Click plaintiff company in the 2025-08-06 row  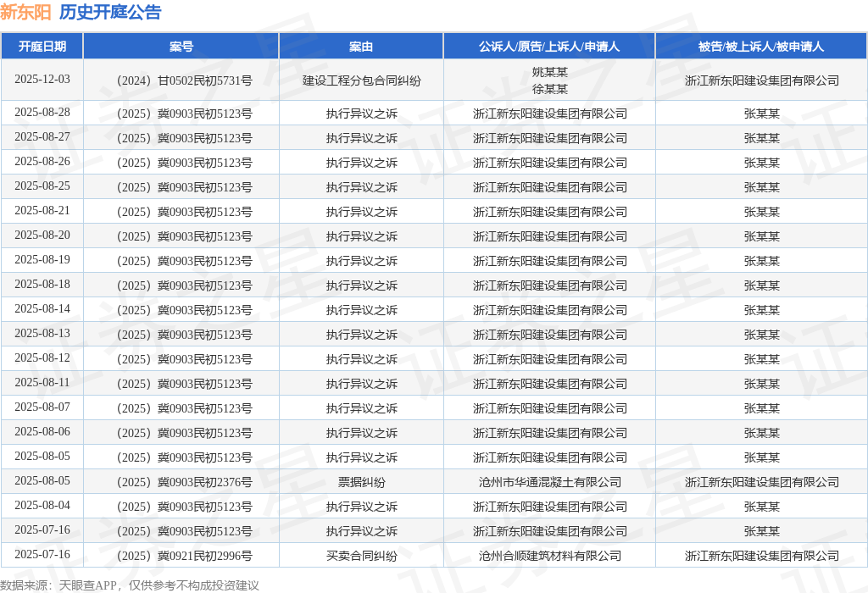(x=549, y=433)
